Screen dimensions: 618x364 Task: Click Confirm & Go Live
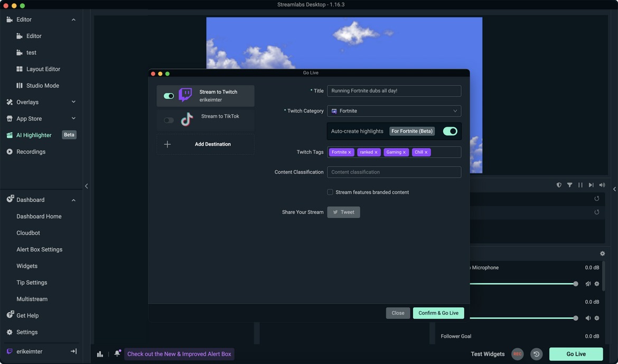tap(438, 313)
